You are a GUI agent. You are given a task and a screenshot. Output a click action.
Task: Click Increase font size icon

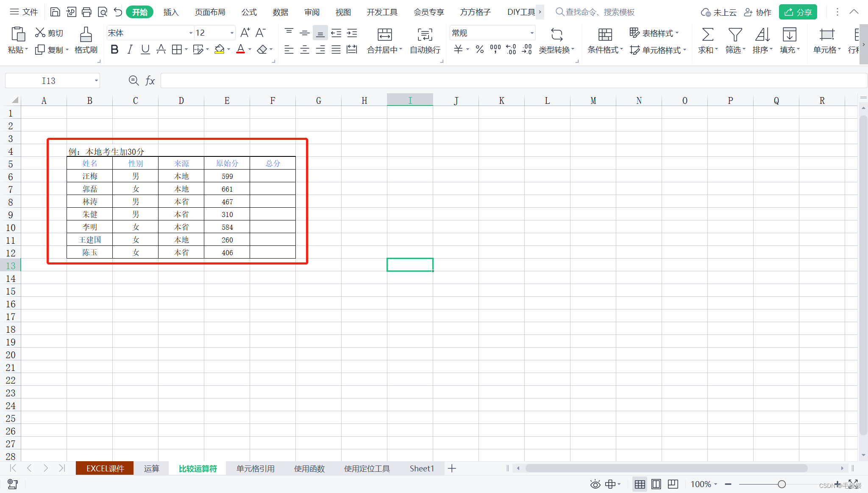tap(245, 33)
